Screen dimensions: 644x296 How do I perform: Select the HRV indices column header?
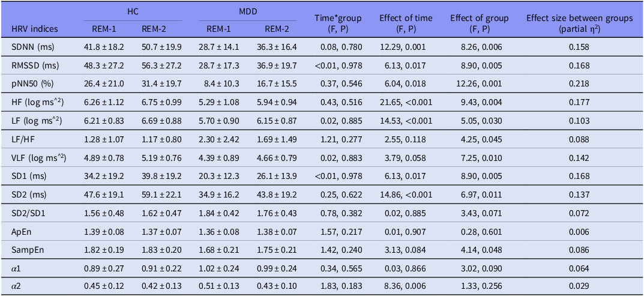[x=35, y=28]
